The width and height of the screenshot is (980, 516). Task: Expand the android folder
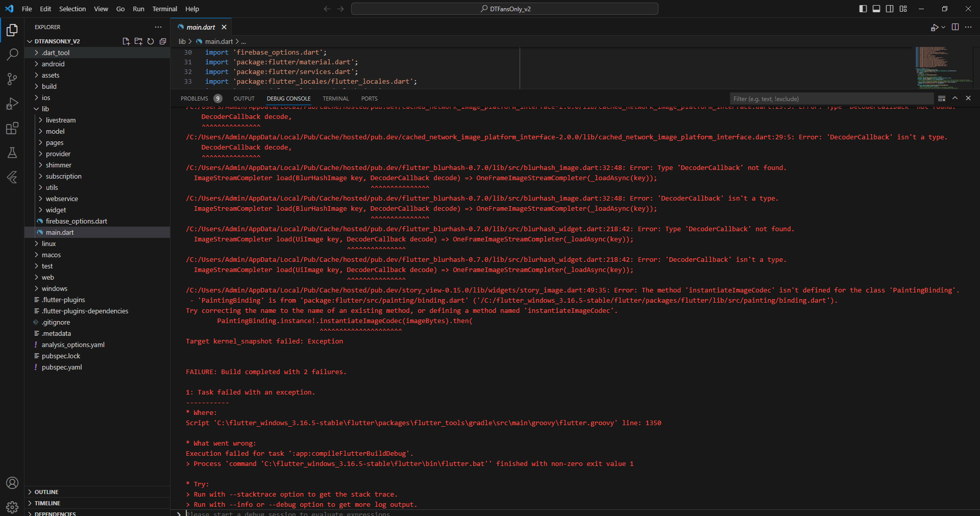click(97, 64)
